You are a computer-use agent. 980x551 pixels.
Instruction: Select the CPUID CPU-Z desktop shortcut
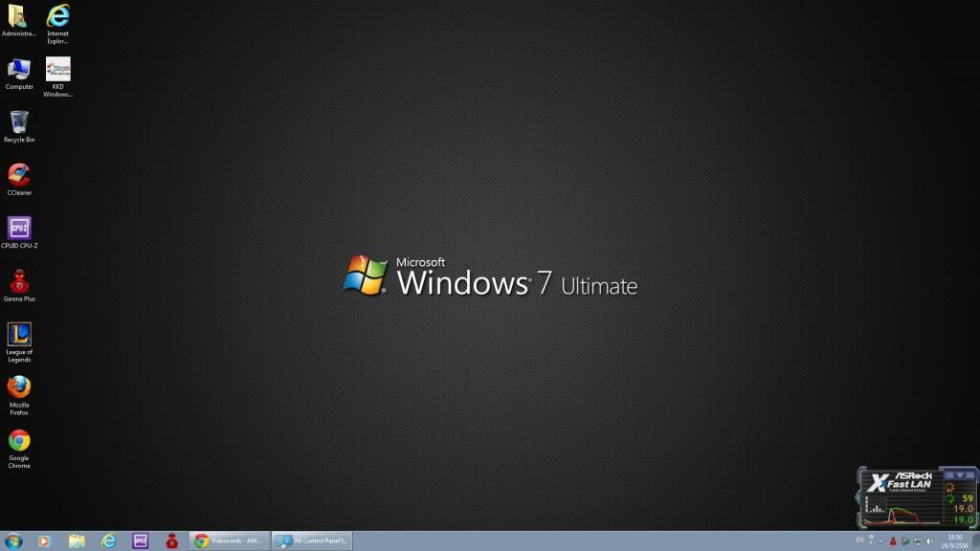click(19, 233)
